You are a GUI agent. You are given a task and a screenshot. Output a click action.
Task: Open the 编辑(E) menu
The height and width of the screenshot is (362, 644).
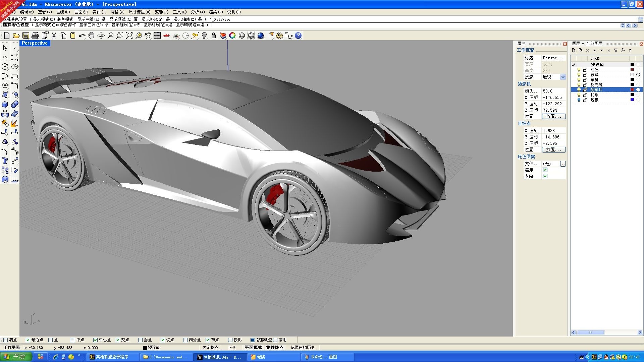tap(26, 12)
